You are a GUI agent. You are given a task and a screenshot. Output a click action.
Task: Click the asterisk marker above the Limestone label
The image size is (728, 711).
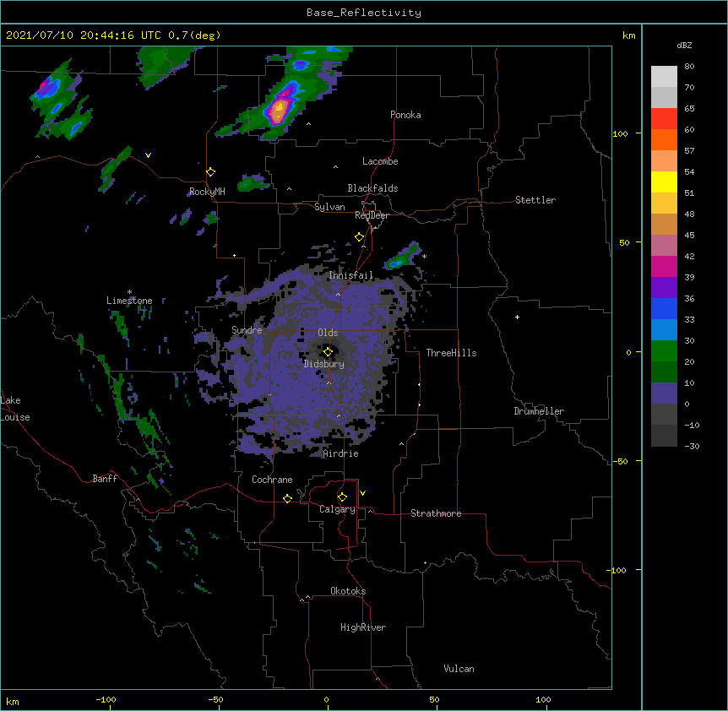pos(129,292)
